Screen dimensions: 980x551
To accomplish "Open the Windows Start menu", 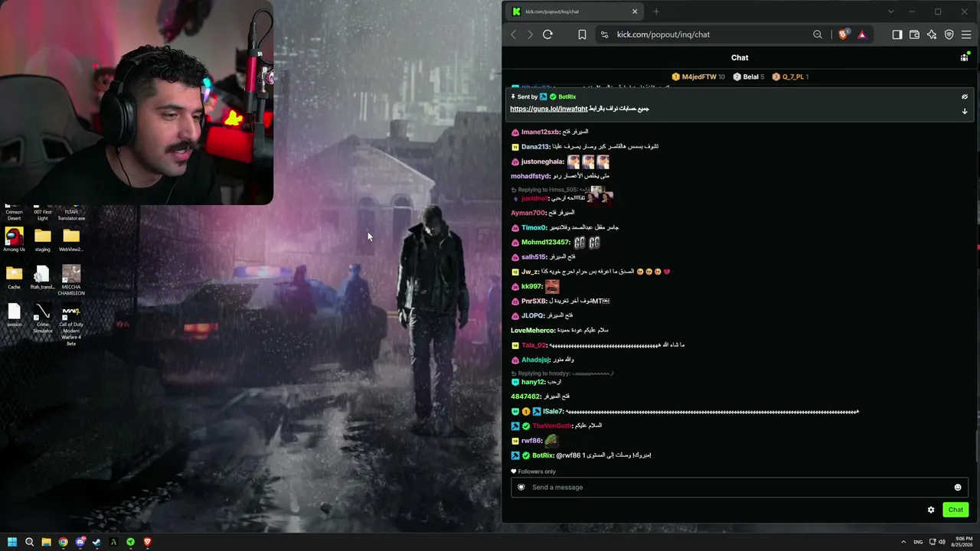I will click(12, 543).
